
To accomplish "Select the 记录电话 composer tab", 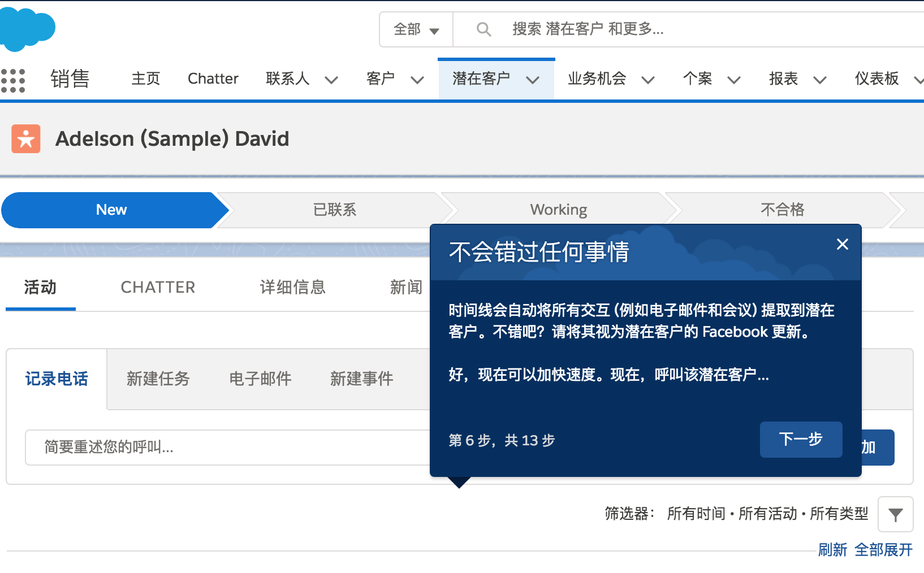I will 57,379.
